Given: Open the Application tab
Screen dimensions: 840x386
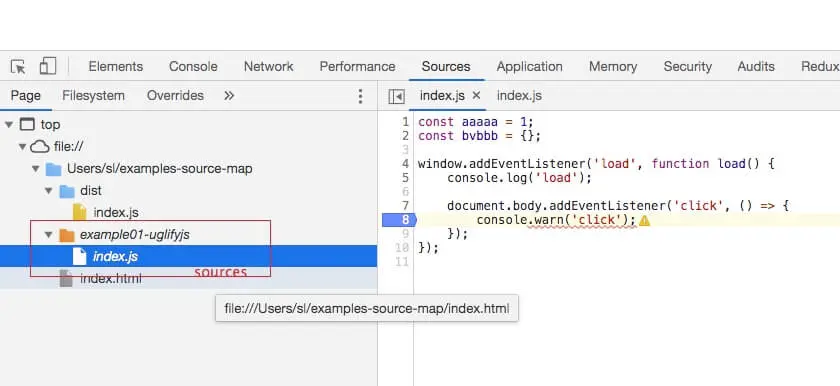Looking at the screenshot, I should [529, 66].
